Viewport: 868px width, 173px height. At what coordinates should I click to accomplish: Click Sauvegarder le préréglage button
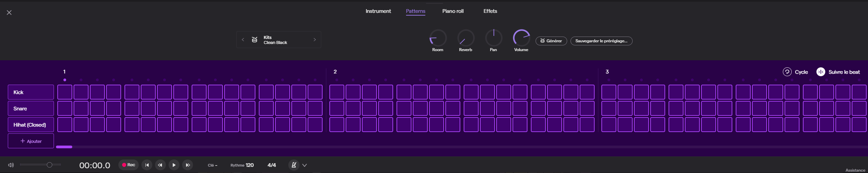point(601,41)
